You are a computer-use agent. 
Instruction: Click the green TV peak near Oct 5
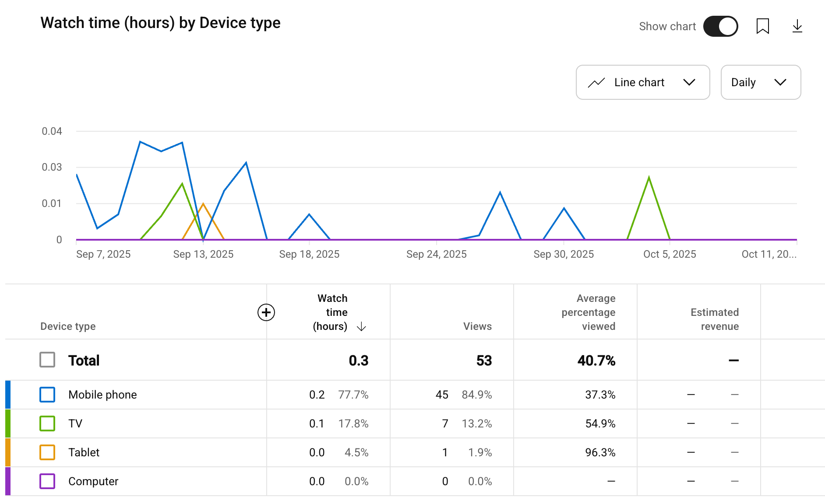tap(649, 178)
